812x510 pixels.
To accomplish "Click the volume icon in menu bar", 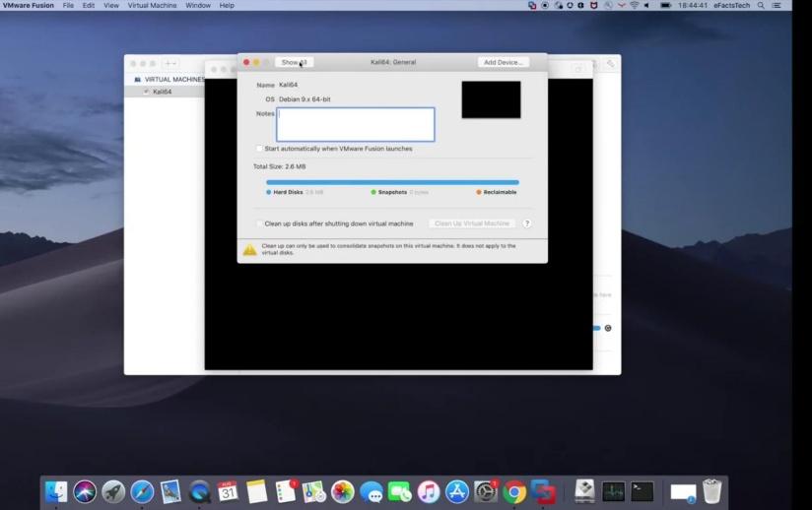I will pos(646,5).
